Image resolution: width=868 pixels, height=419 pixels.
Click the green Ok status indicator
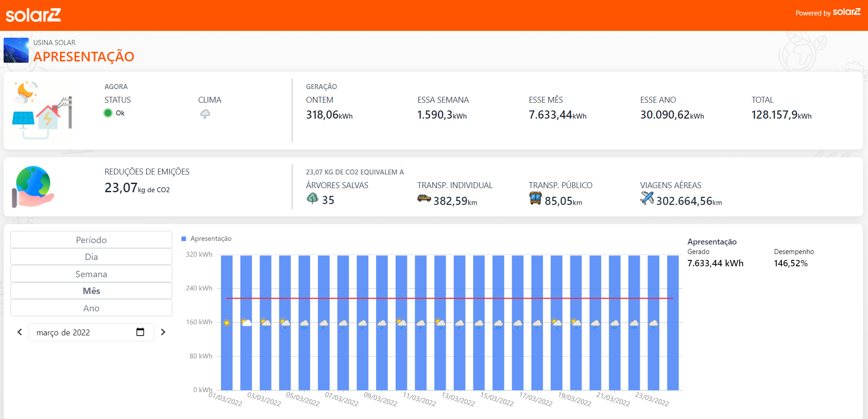pos(108,113)
